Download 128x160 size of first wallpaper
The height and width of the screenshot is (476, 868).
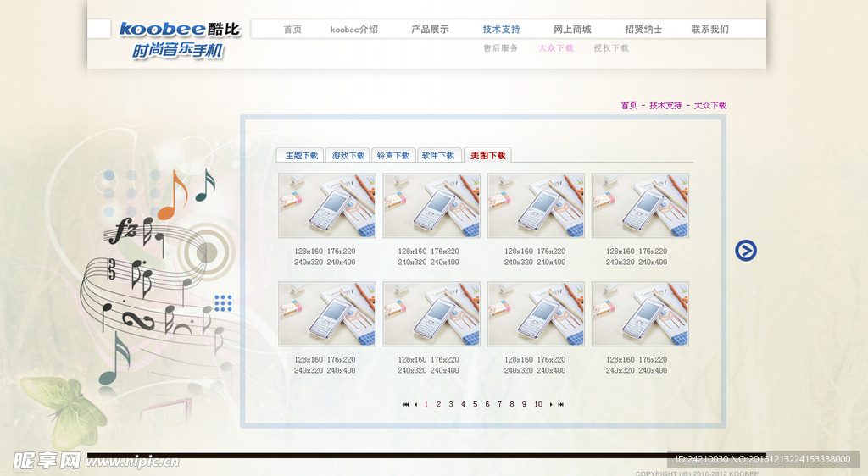tap(309, 252)
